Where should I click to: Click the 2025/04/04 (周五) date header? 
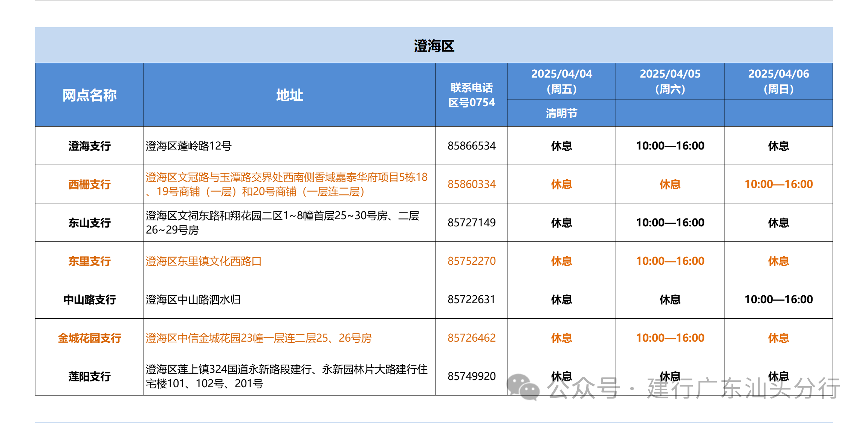[x=561, y=81]
